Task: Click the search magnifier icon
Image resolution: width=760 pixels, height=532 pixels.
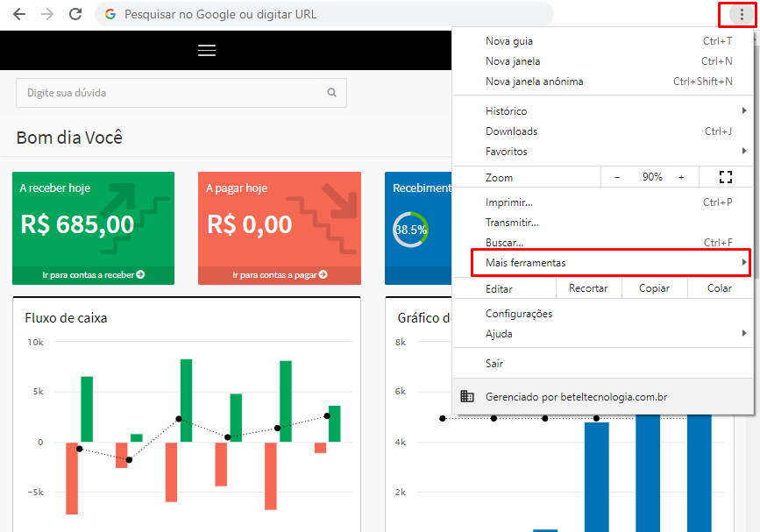Action: pos(331,92)
